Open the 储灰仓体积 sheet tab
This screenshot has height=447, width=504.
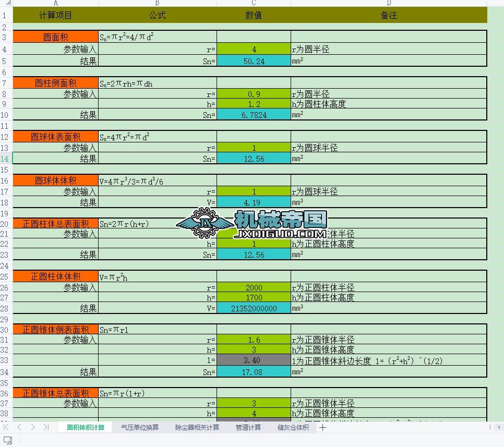click(292, 427)
